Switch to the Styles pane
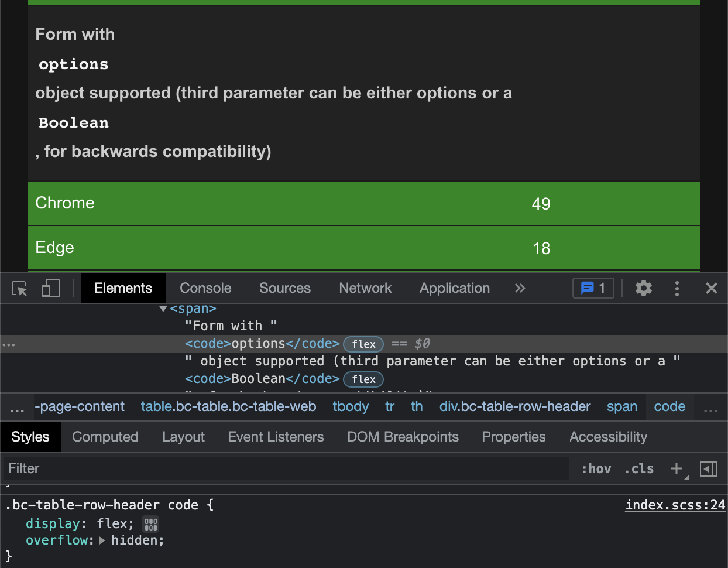The image size is (728, 568). point(30,437)
